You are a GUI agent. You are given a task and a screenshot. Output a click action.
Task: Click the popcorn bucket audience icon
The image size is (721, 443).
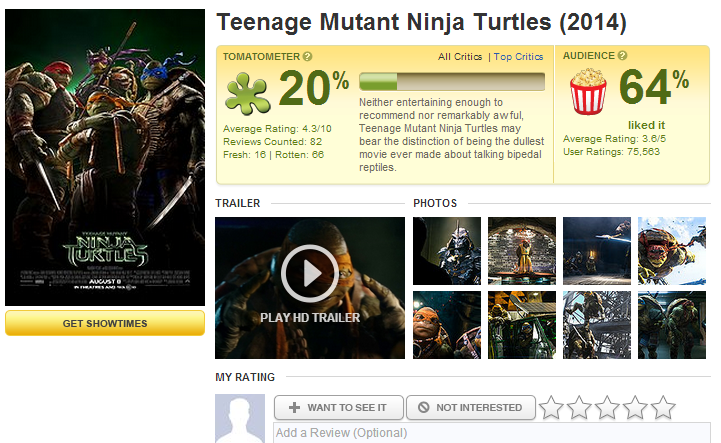[x=590, y=92]
